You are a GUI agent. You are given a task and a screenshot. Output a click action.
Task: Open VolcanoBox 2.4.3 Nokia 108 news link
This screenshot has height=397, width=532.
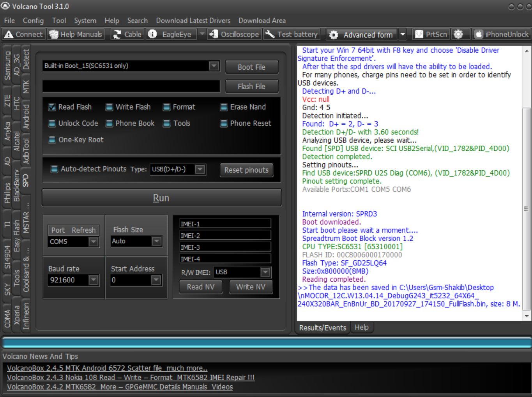click(x=131, y=378)
